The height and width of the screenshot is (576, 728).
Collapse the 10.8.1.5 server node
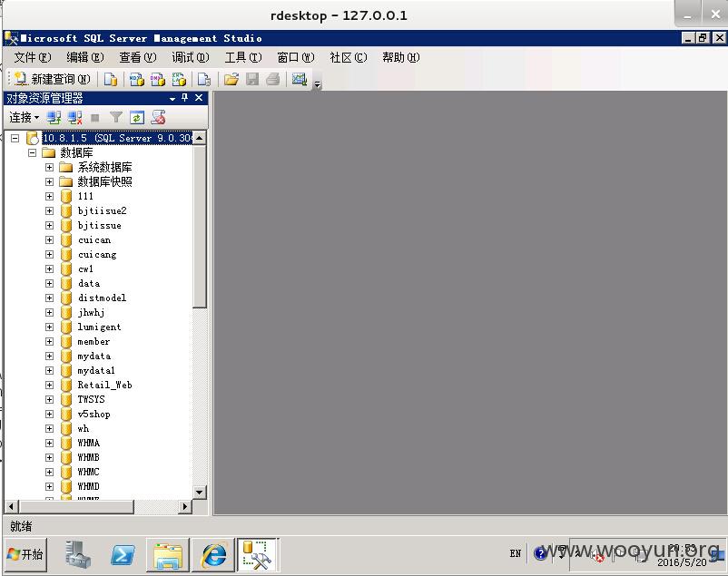(15, 138)
